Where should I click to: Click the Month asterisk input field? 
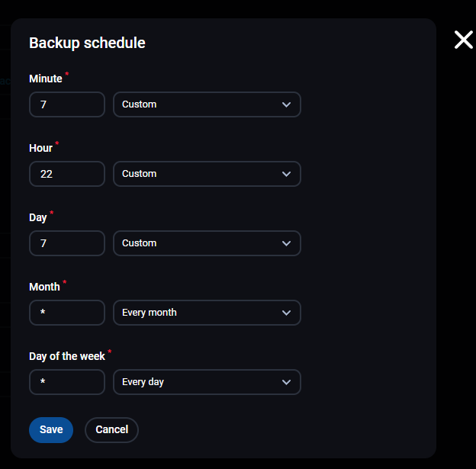[x=67, y=313]
